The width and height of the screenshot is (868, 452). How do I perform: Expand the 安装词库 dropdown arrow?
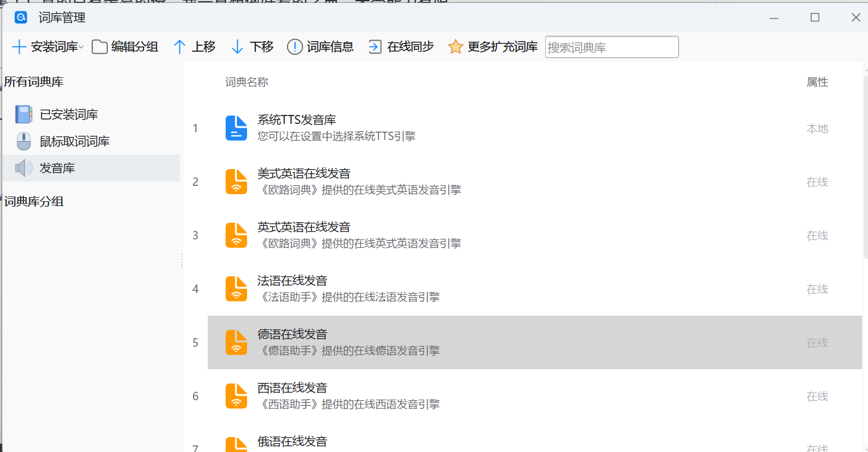pos(82,47)
